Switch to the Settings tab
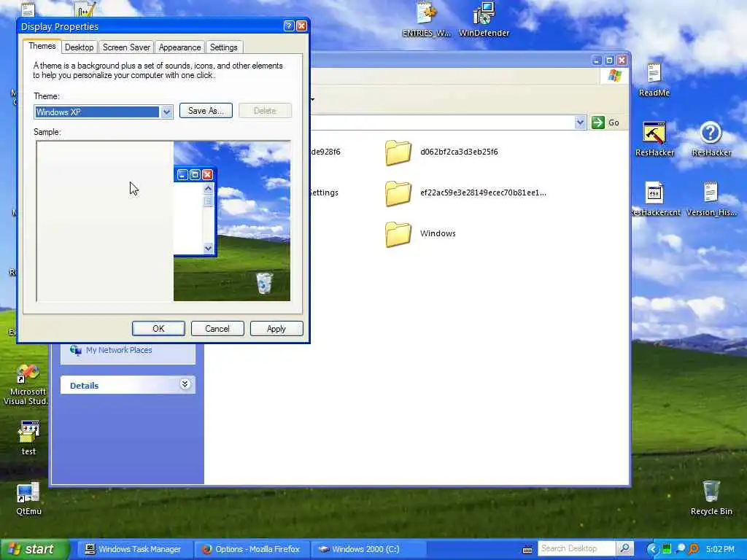747x560 pixels. [x=223, y=47]
